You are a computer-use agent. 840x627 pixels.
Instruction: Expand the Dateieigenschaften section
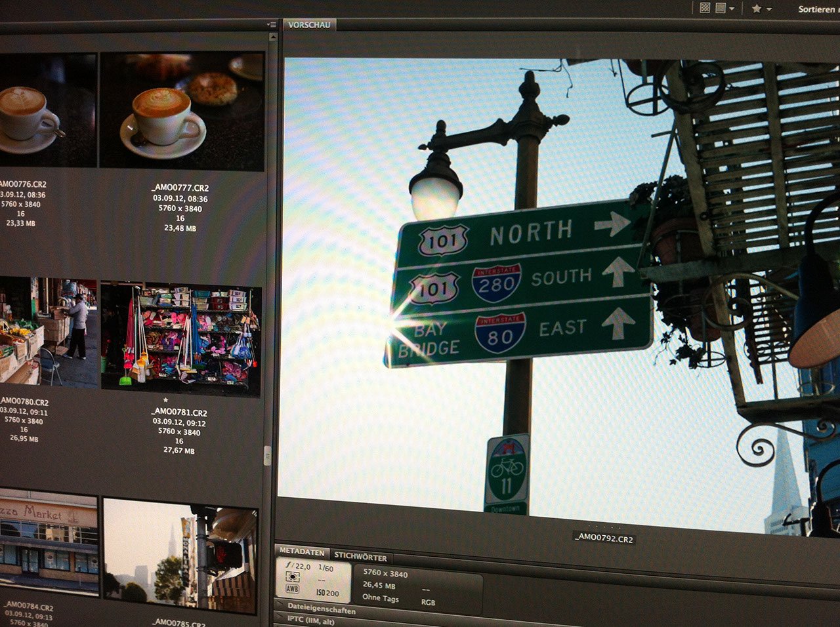pos(322,610)
